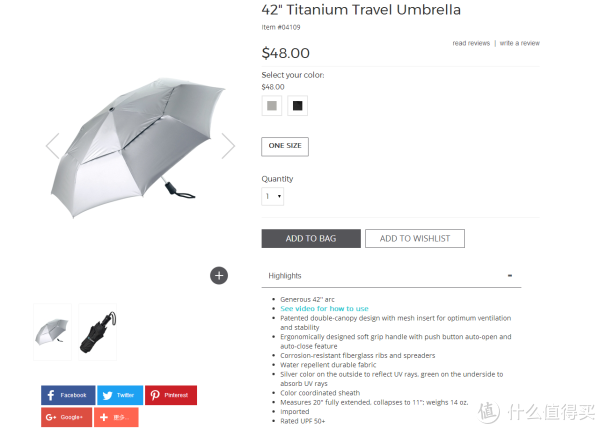Screen dimensions: 600x429
Task: Open more sharing options plus button
Action: (116, 417)
